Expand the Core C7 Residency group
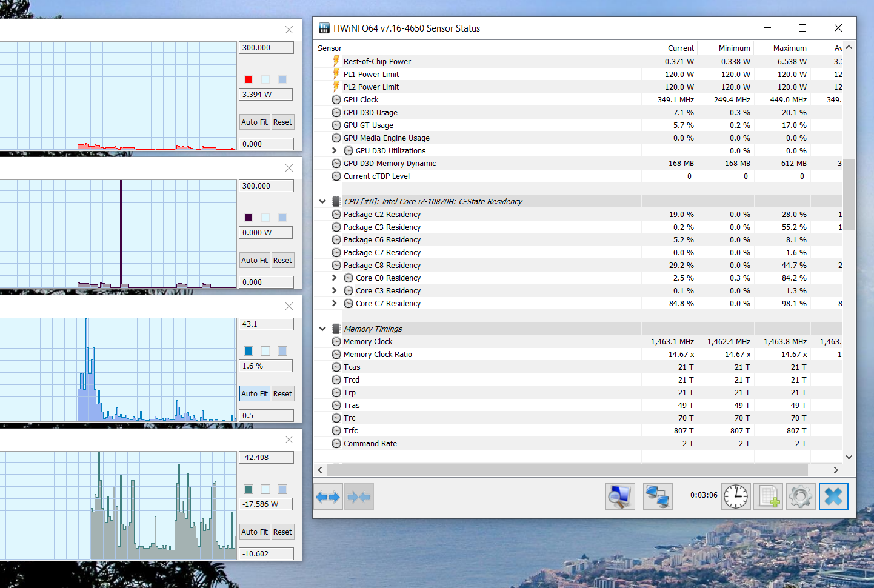This screenshot has height=588, width=874. click(x=334, y=303)
